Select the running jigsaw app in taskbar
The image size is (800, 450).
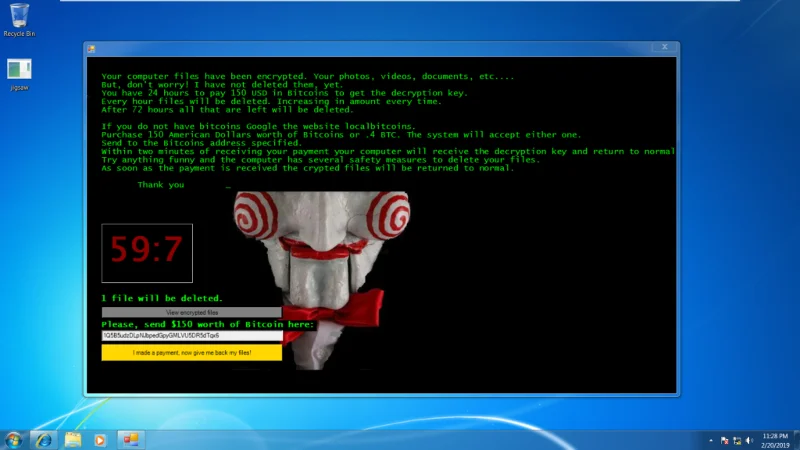131,440
